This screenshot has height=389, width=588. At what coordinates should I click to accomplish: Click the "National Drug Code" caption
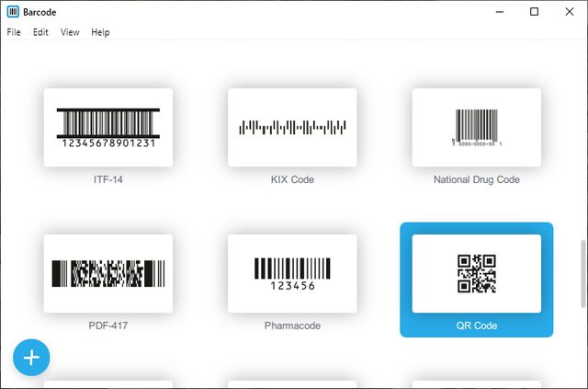click(x=476, y=179)
